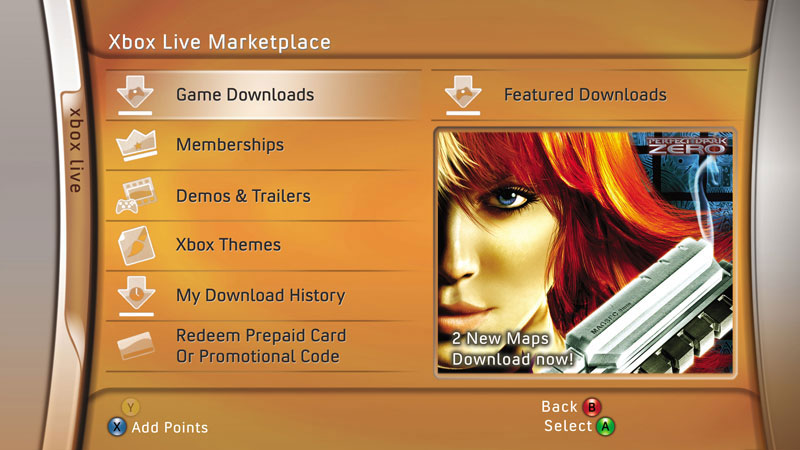
Task: Open Xbox Themes from the menu
Action: coord(264,245)
